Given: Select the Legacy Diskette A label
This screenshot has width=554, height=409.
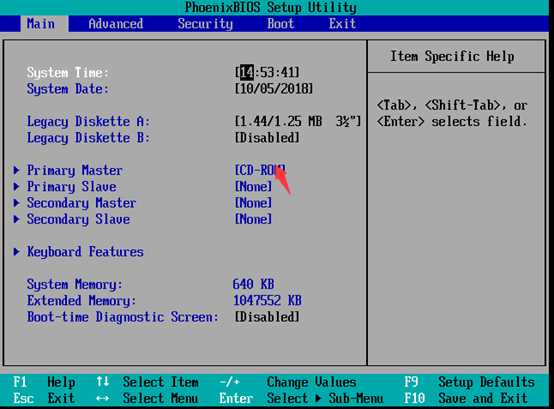Looking at the screenshot, I should pyautogui.click(x=88, y=121).
